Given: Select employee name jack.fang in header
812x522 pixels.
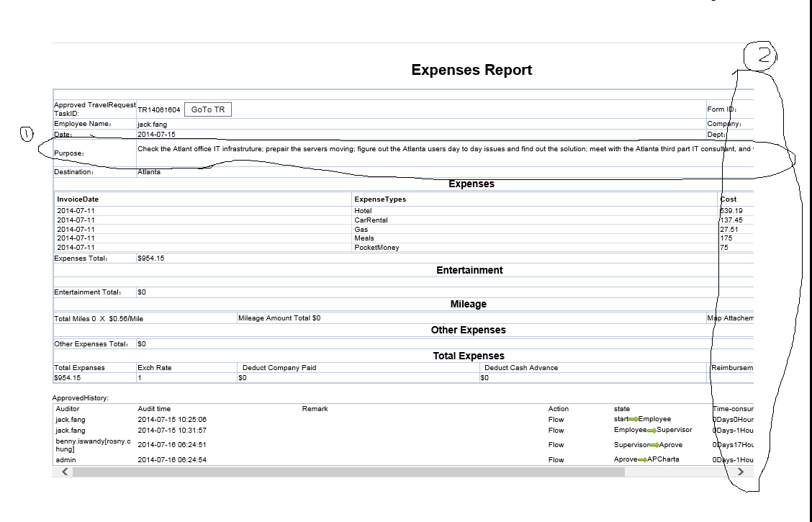Looking at the screenshot, I should click(153, 125).
